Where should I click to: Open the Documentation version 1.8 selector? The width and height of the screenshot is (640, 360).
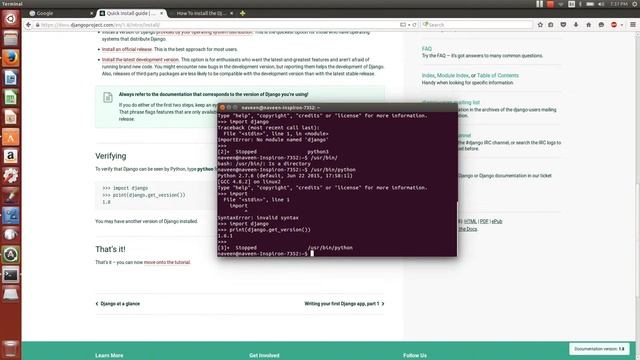599,349
